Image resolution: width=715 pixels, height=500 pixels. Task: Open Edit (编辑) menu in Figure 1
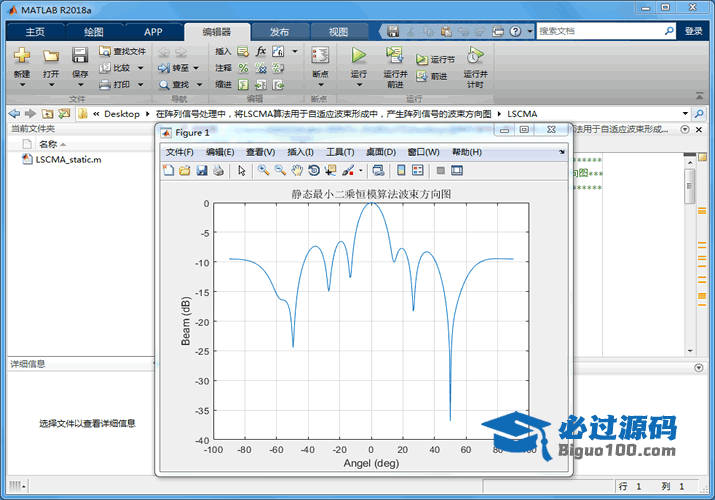(x=220, y=152)
